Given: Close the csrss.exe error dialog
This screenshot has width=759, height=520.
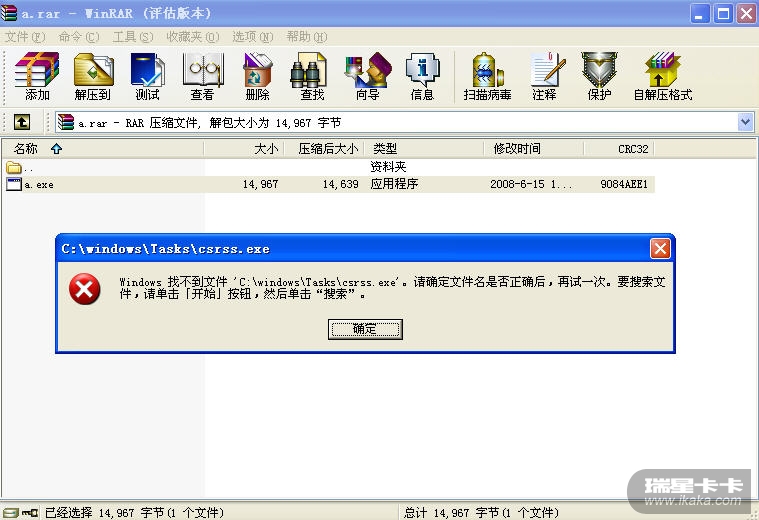Looking at the screenshot, I should 660,249.
